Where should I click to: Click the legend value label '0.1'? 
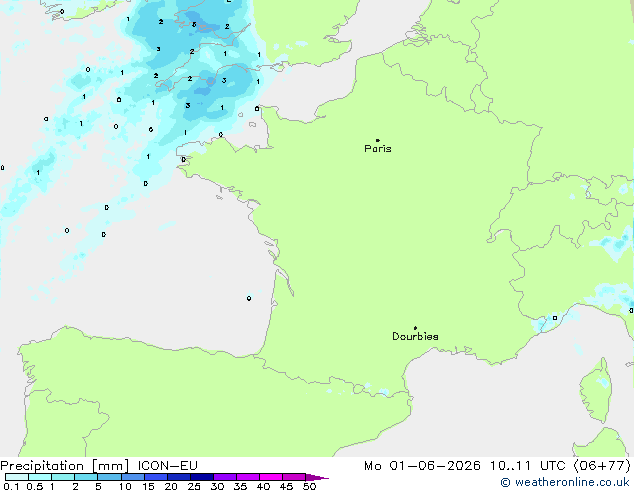(11, 486)
